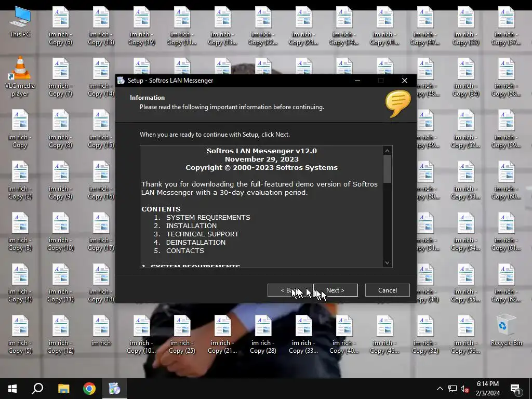Open the notification center icon
The width and height of the screenshot is (532, 399).
tap(516, 389)
